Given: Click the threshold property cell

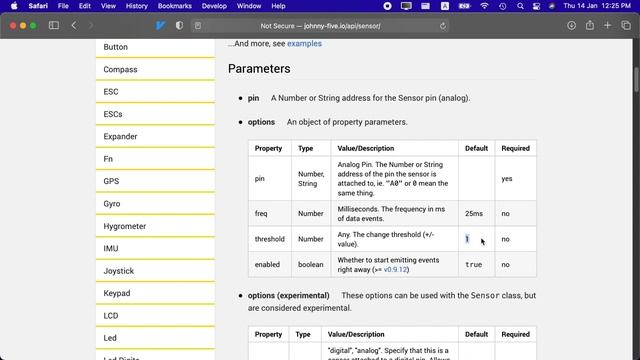Looking at the screenshot, I should click(269, 239).
